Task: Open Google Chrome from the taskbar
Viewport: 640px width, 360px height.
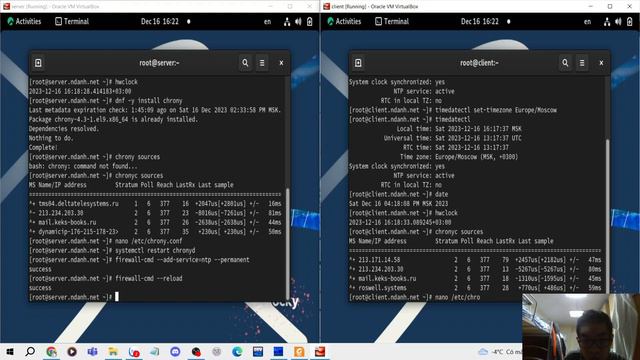Action: point(51,351)
